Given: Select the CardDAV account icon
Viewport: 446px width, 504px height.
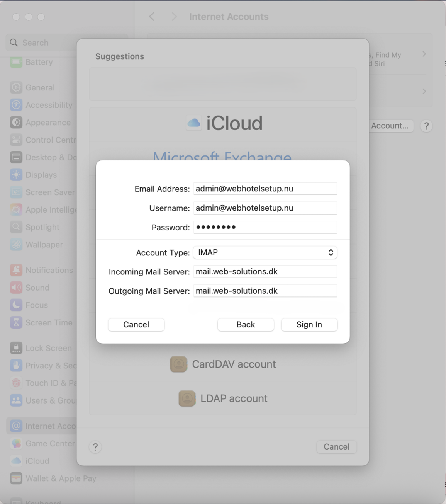Looking at the screenshot, I should 178,364.
